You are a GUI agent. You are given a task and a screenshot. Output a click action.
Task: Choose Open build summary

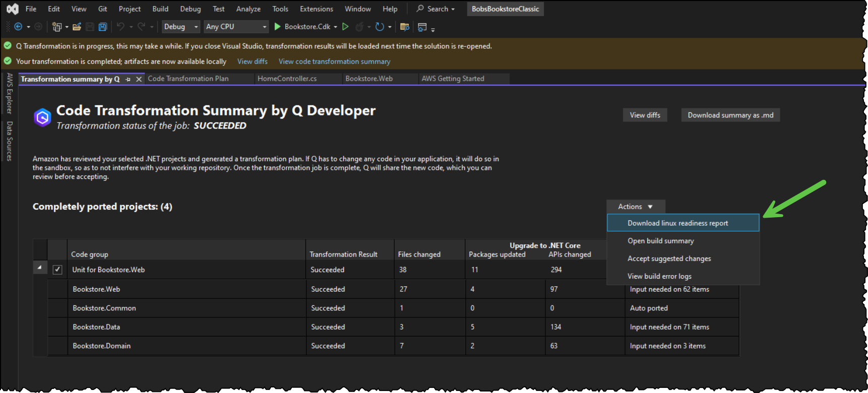[683, 241]
